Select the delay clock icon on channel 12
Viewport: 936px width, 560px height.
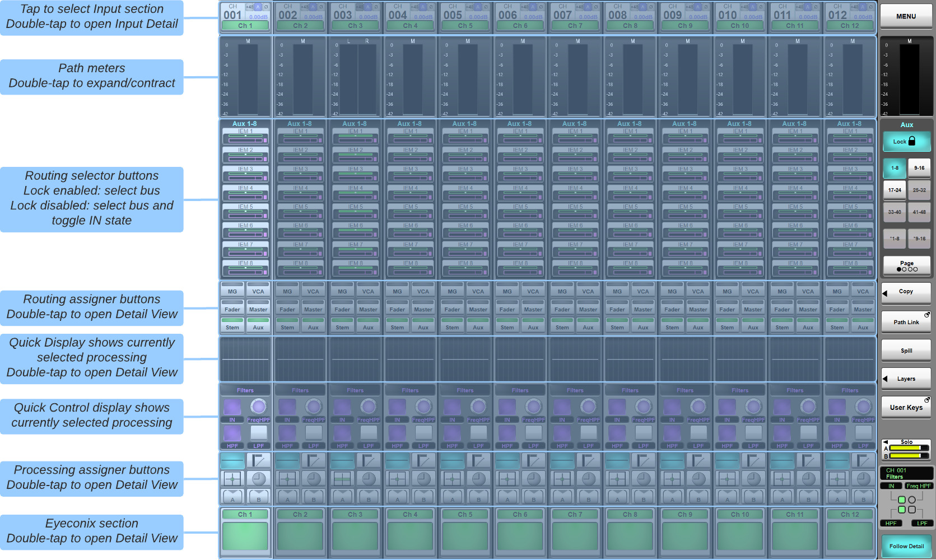(x=863, y=478)
